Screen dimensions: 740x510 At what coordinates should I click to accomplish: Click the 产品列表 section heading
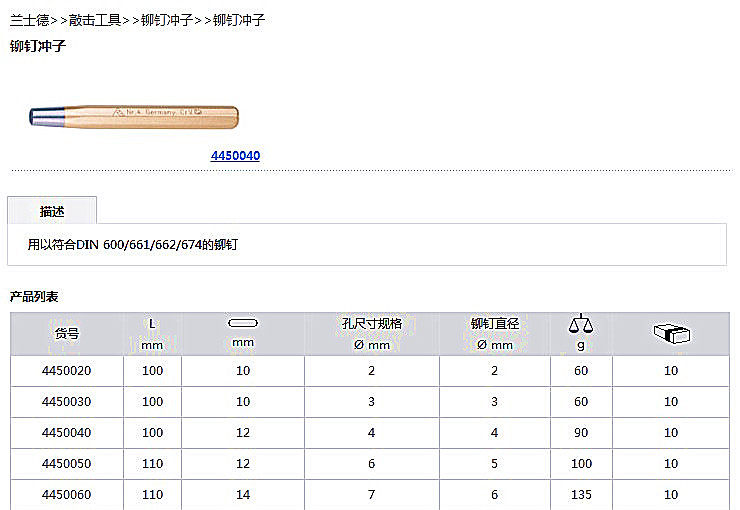(34, 297)
